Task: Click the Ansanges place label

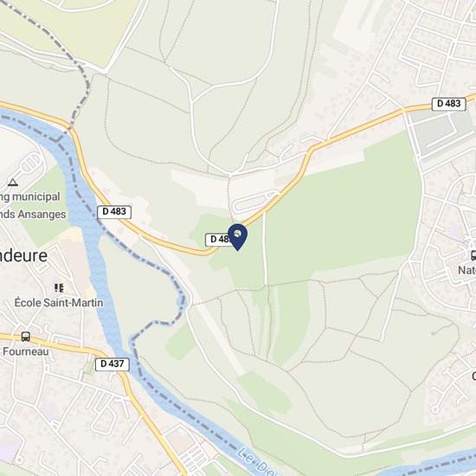Action: pos(42,215)
